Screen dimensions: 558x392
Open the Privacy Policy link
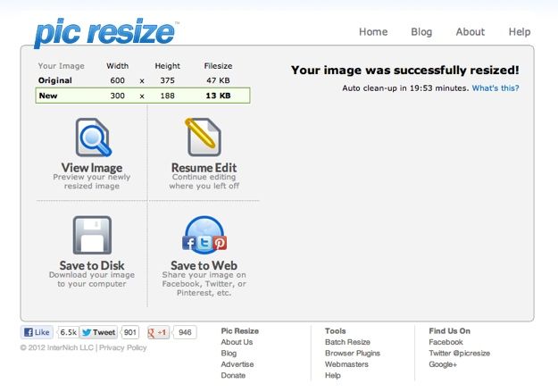[x=123, y=347]
